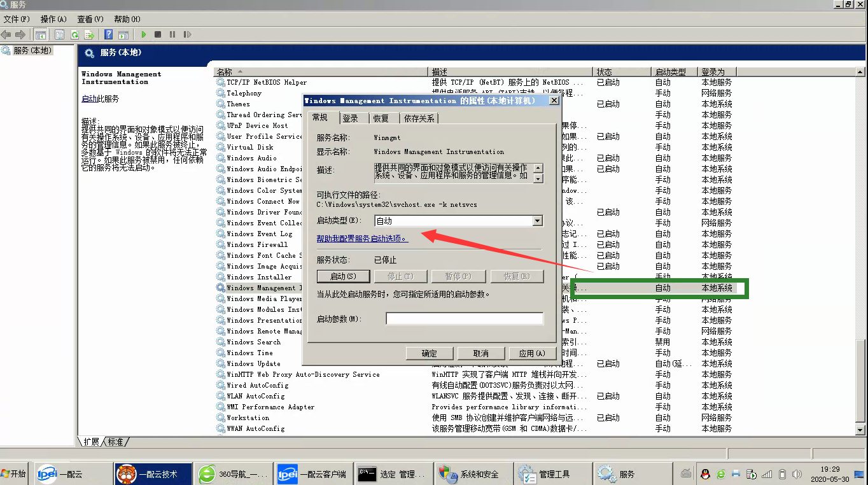Click the 启动 link in the left description pane
Viewport: 868px width, 485px height.
point(89,99)
